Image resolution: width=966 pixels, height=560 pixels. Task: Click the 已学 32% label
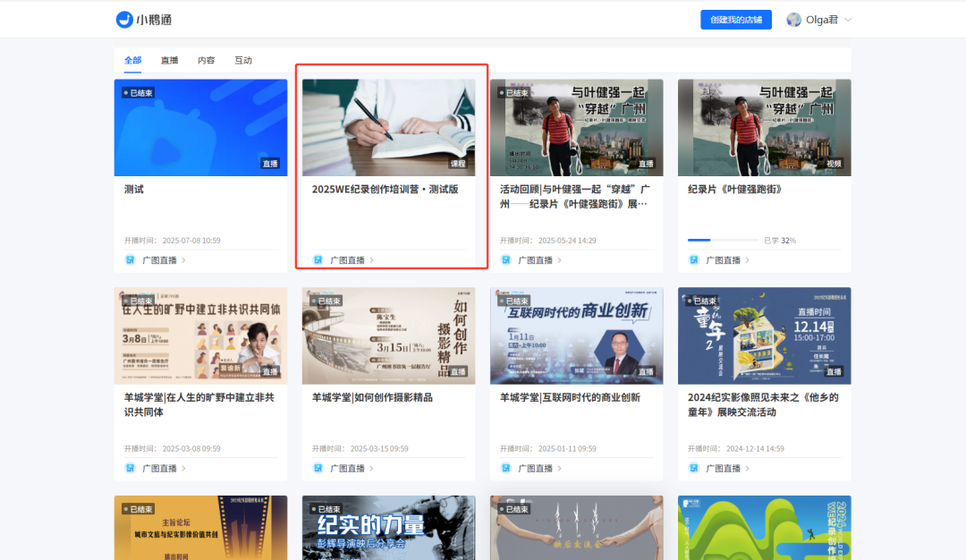click(x=780, y=241)
